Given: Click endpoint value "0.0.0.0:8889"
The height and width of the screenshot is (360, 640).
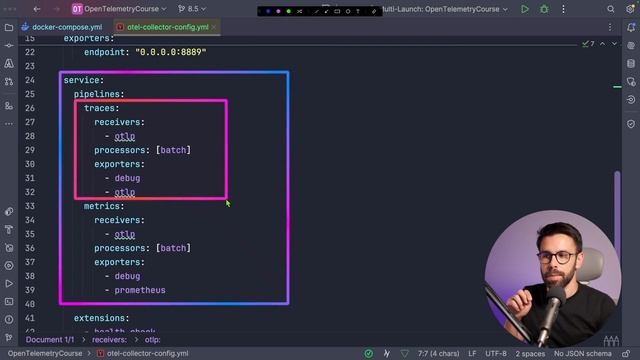Looking at the screenshot, I should coord(171,52).
